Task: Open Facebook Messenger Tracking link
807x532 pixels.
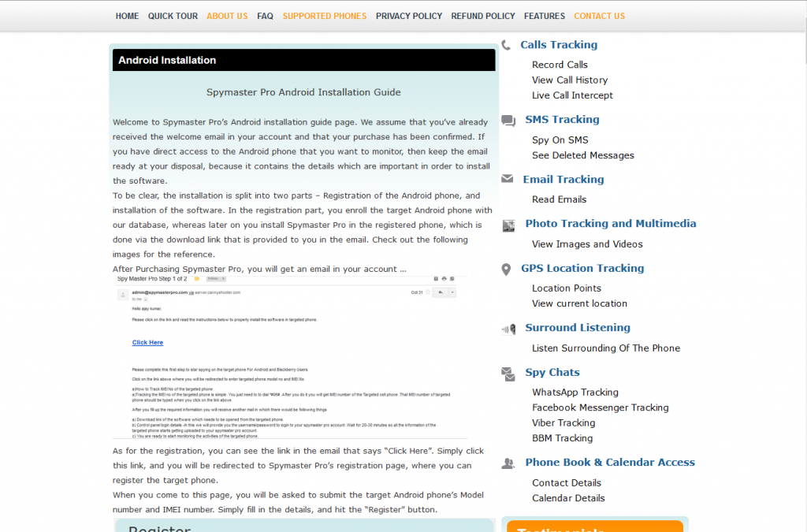Action: pos(600,408)
